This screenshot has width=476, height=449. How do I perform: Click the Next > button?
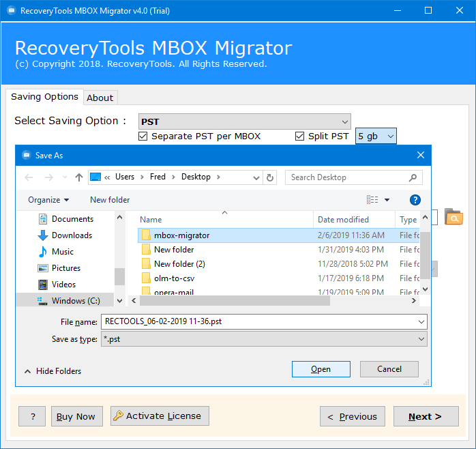click(x=426, y=416)
